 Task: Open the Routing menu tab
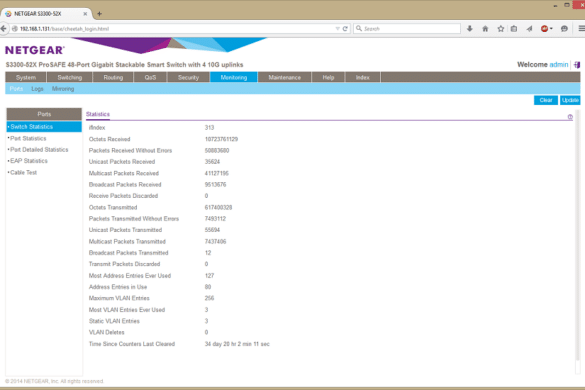pos(113,77)
